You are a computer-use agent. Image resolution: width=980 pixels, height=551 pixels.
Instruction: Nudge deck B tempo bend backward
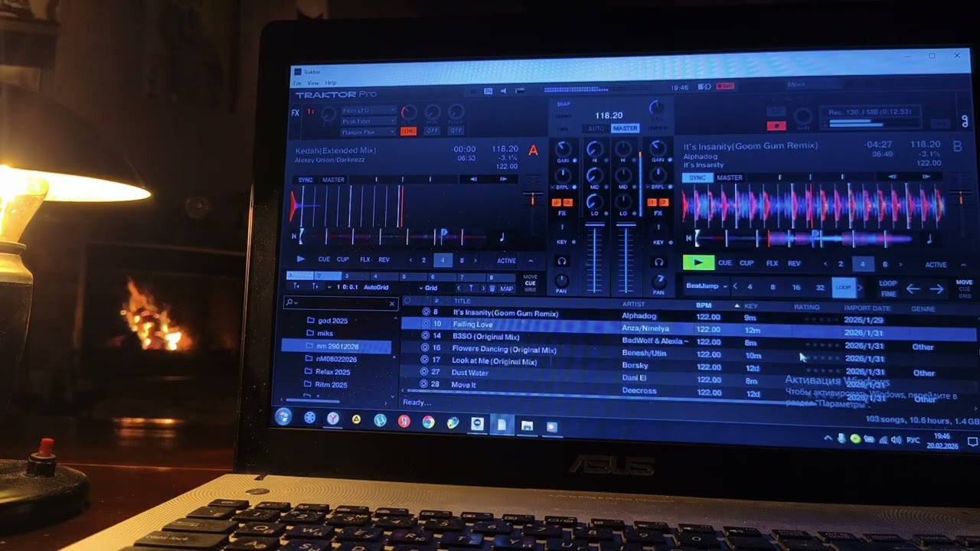point(893,177)
